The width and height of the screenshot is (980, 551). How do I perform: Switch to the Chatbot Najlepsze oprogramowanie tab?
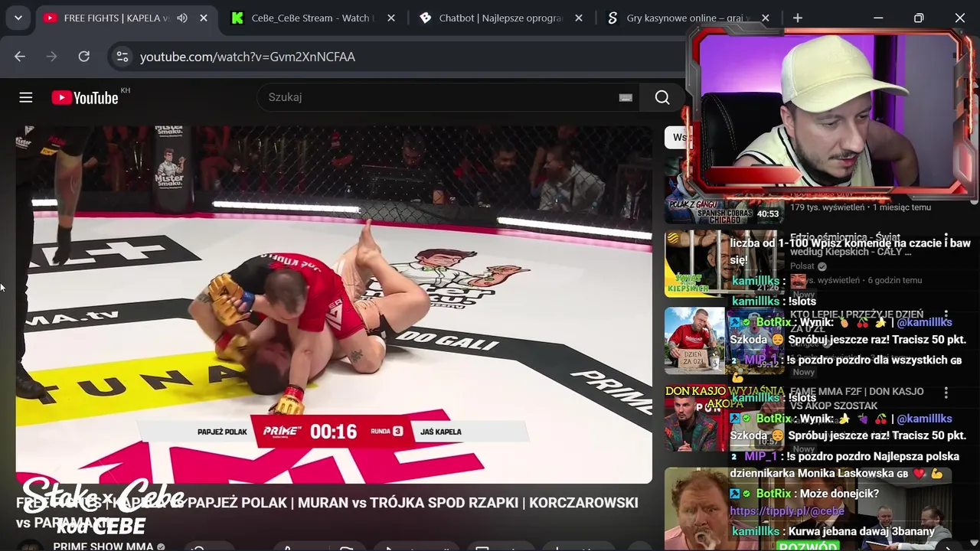(490, 18)
